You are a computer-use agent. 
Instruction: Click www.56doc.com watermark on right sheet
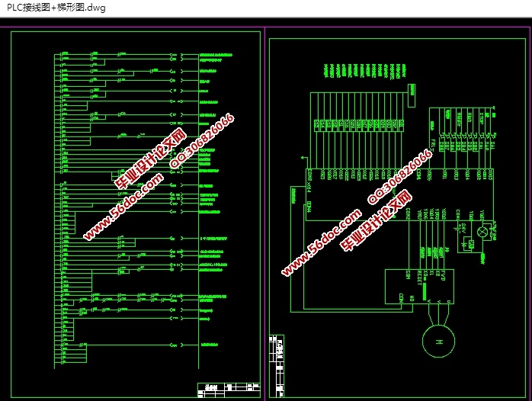click(321, 242)
